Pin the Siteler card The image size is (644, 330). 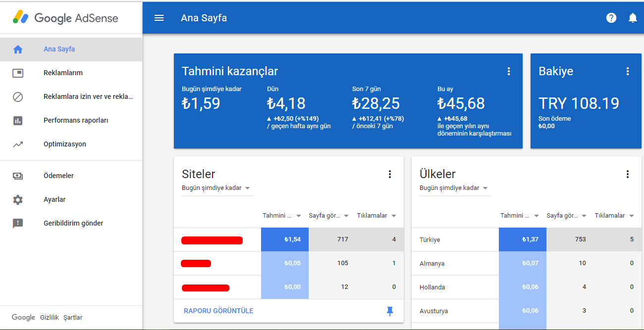click(390, 311)
